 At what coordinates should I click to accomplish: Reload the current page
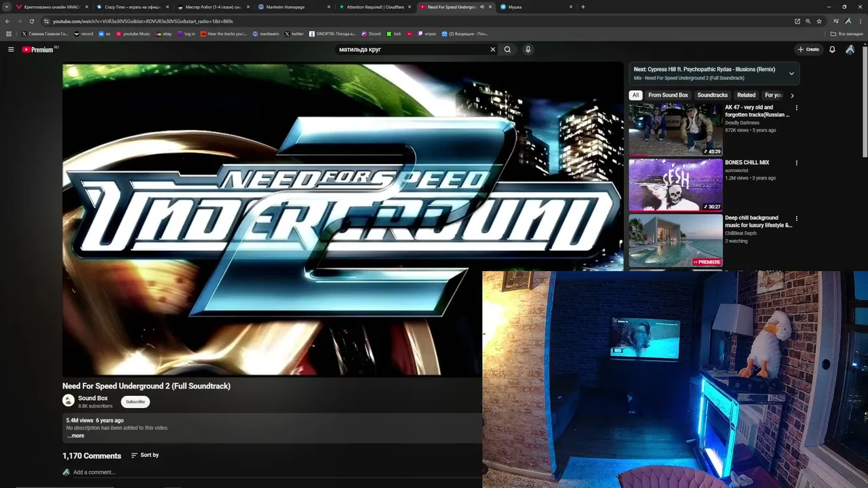coord(31,21)
